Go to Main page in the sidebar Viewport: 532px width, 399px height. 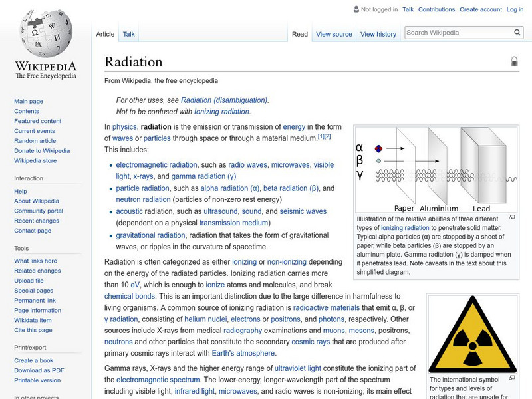(29, 101)
